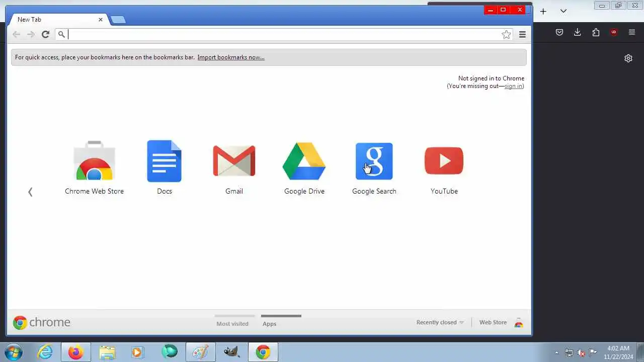Open the Windows Start menu
The height and width of the screenshot is (362, 644).
pos(13,352)
